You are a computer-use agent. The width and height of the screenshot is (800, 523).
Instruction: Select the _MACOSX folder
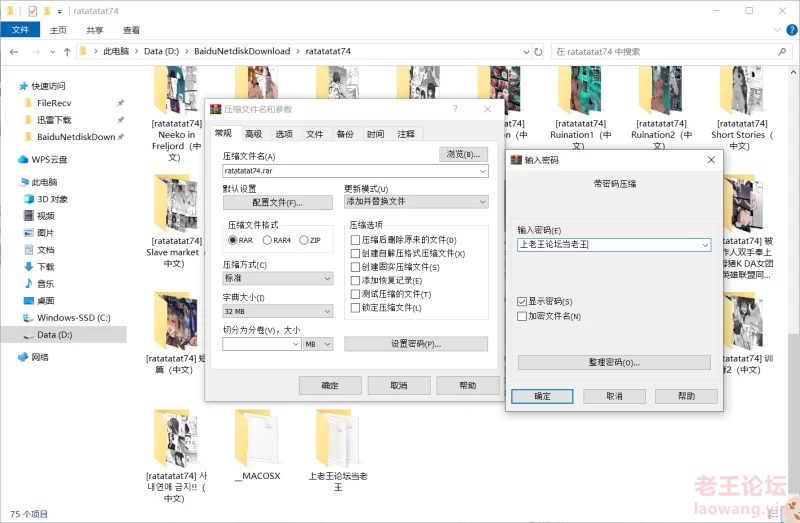tap(257, 445)
